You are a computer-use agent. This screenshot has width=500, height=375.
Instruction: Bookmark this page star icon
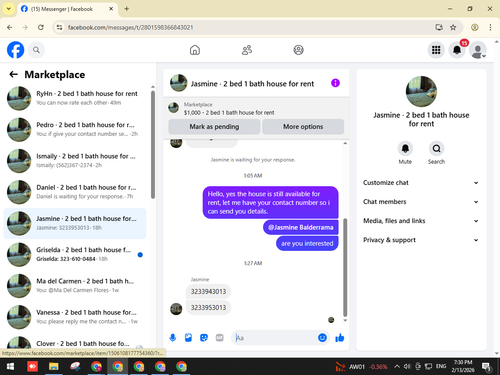tap(453, 27)
